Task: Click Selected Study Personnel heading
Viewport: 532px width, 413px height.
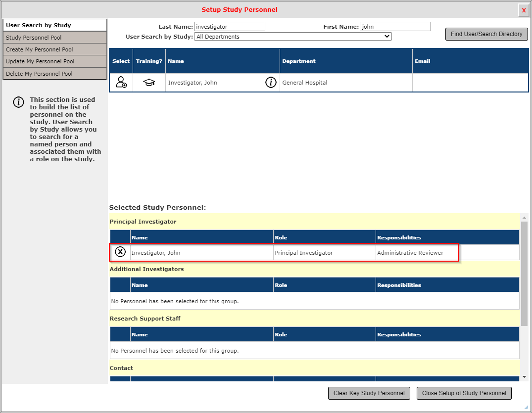Action: [x=157, y=207]
